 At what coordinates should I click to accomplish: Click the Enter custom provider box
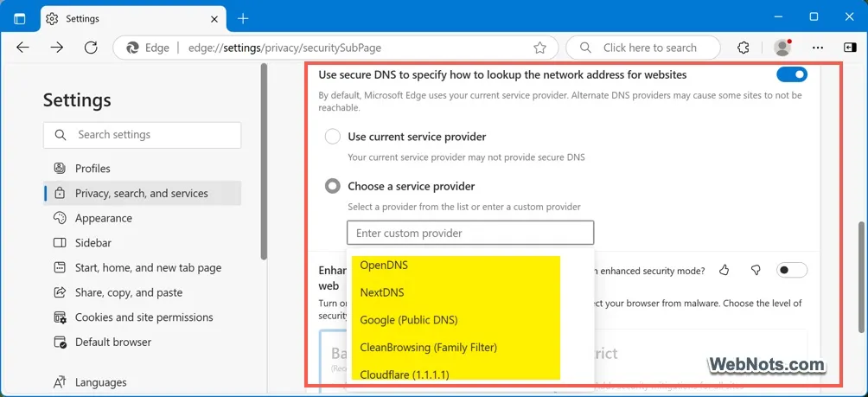[470, 233]
